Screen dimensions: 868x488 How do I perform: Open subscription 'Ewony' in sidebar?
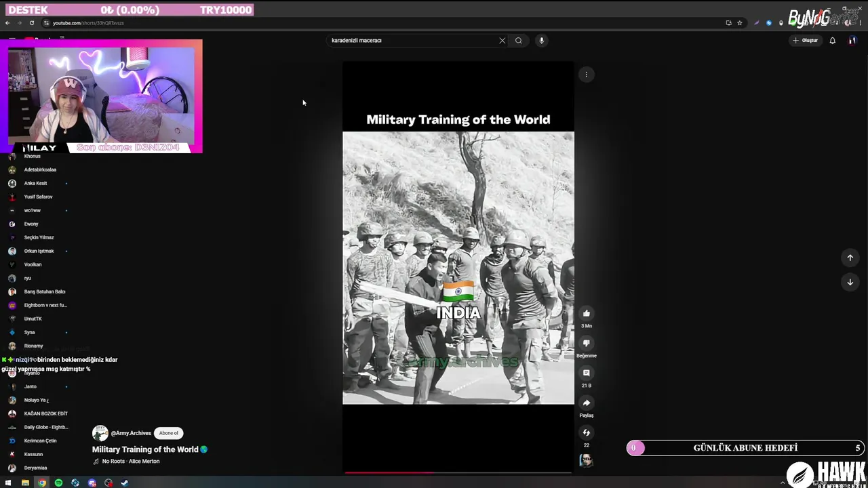(31, 224)
